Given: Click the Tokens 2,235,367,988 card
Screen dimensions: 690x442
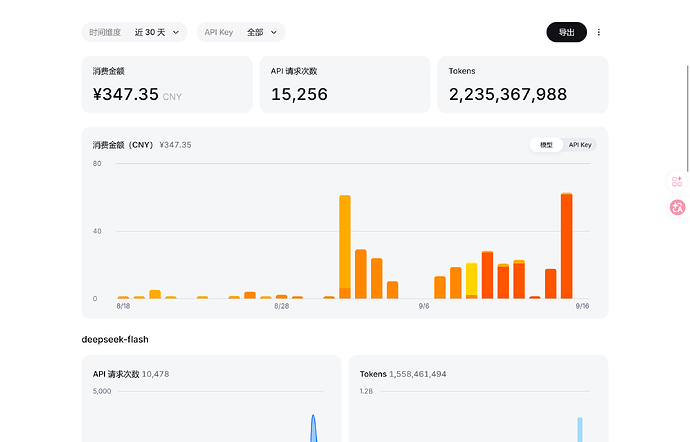Looking at the screenshot, I should pyautogui.click(x=523, y=84).
